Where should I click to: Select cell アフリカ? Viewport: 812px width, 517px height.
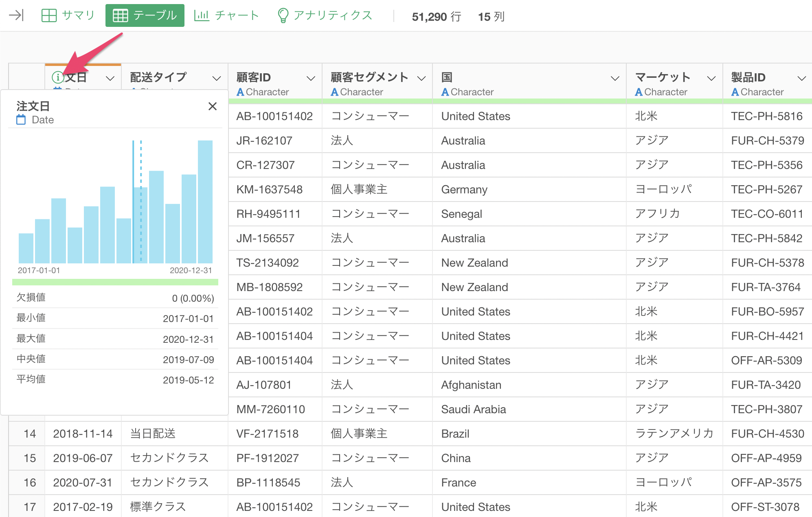coord(674,214)
